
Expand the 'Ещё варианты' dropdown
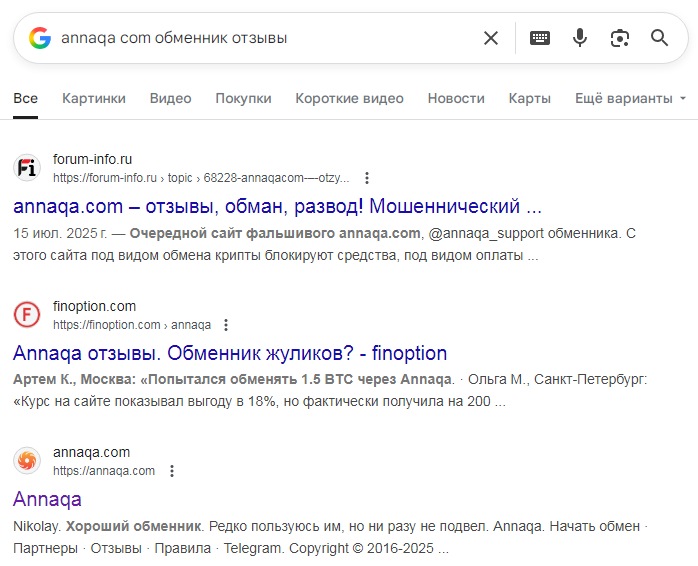[x=631, y=98]
